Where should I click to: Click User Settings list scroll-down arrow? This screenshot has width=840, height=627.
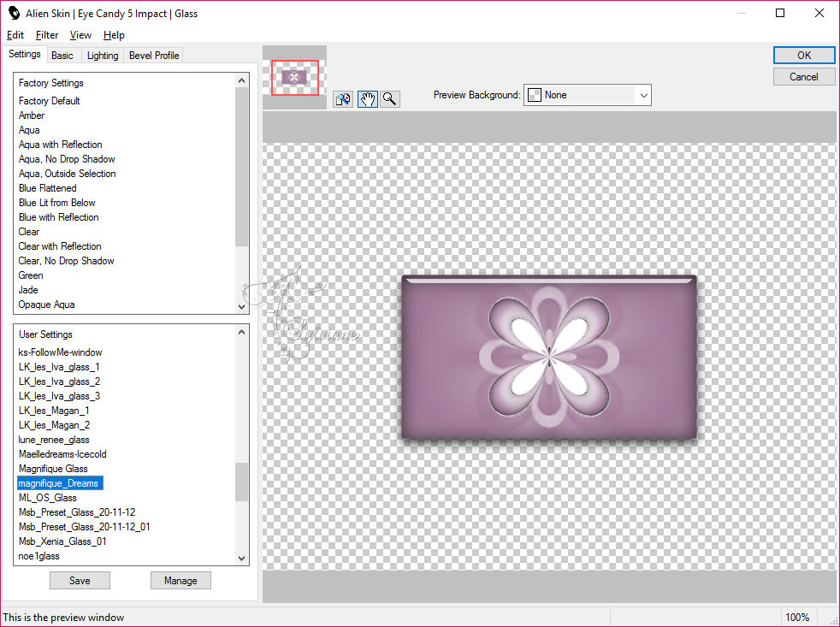241,558
